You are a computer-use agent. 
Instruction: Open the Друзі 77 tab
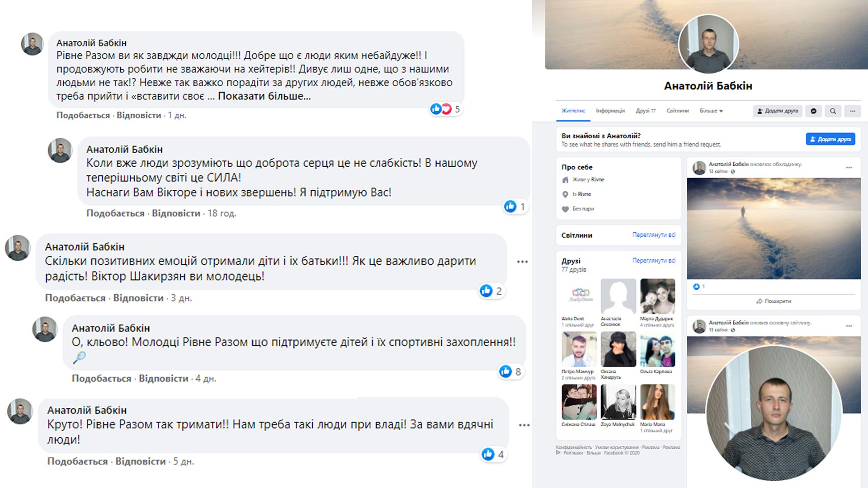pos(646,111)
